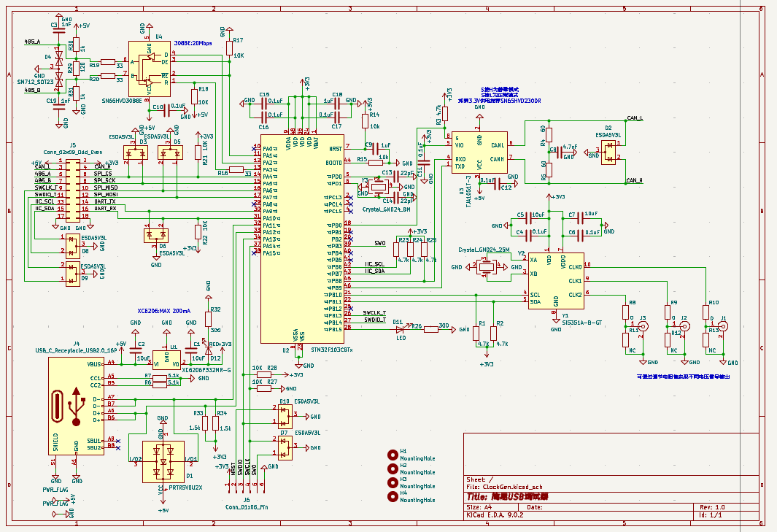This screenshot has width=777, height=532.
Task: Select the blue XC6206:MAX 200mA note
Action: click(164, 311)
